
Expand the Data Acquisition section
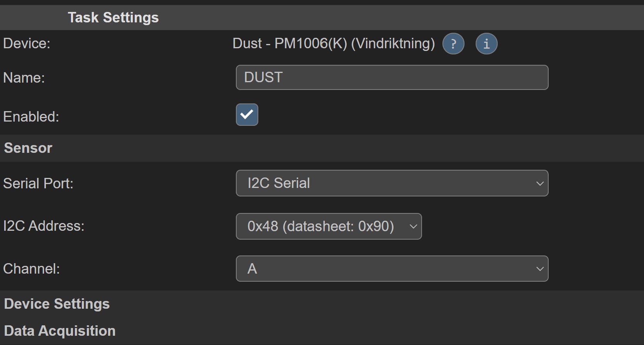pyautogui.click(x=59, y=331)
